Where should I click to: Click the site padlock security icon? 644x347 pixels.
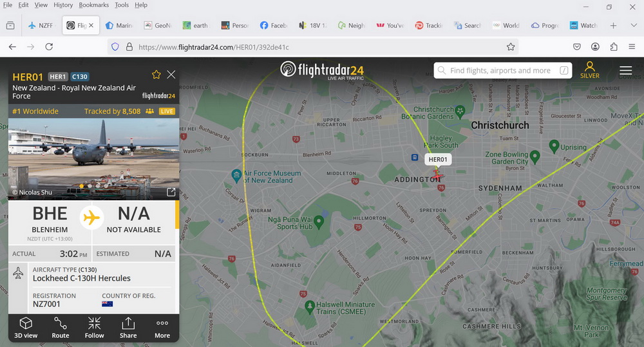point(129,47)
